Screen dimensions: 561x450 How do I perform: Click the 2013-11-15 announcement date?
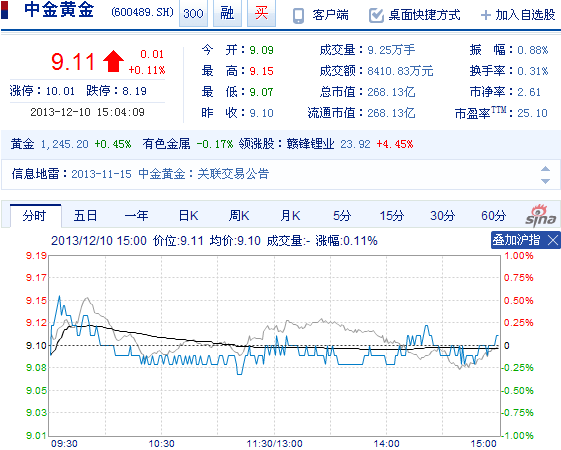point(102,174)
